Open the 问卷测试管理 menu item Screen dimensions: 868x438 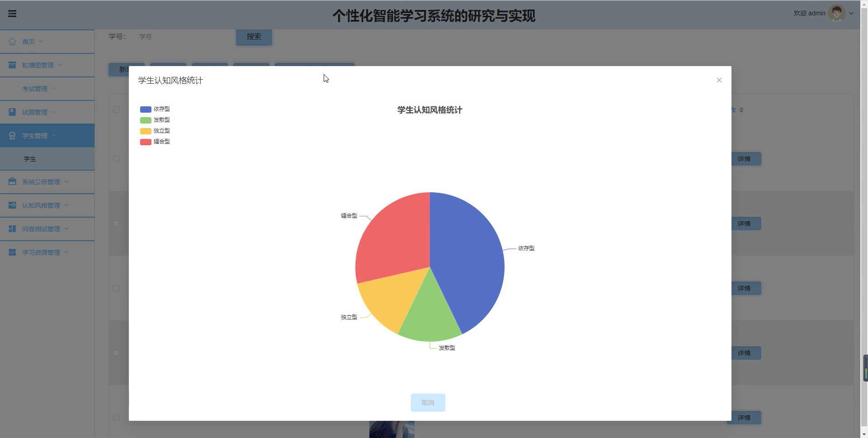click(41, 229)
